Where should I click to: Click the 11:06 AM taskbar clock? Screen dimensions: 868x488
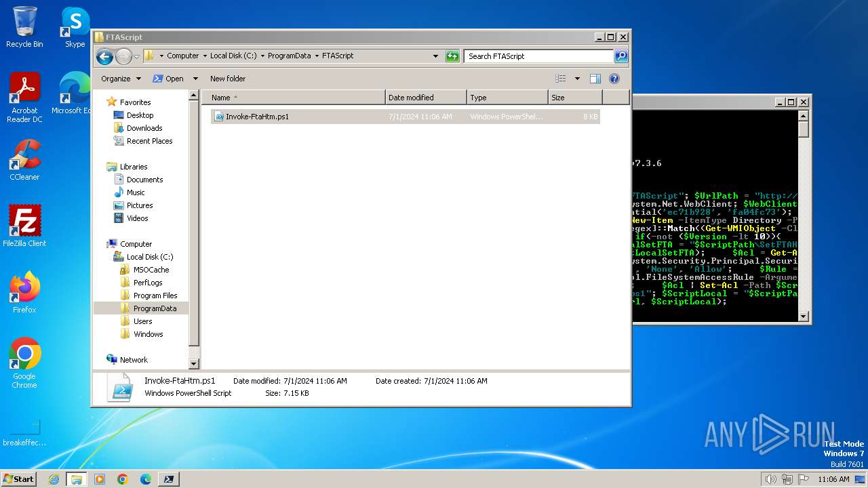[833, 479]
